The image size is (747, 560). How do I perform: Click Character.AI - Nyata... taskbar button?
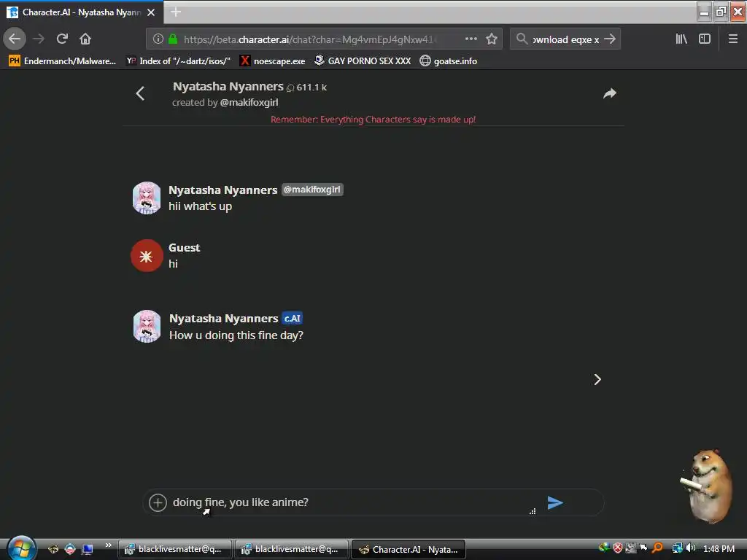tap(409, 549)
